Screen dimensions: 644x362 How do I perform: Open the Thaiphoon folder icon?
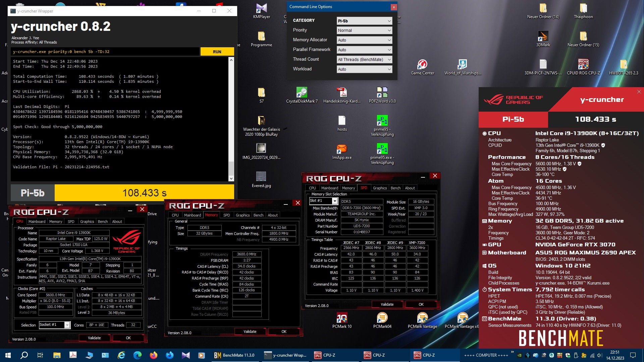click(583, 10)
